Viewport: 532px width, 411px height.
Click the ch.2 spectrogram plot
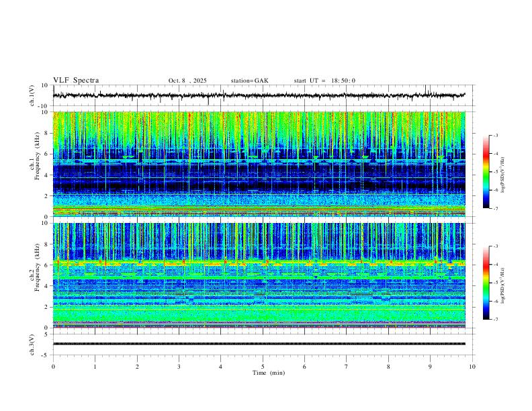259,275
